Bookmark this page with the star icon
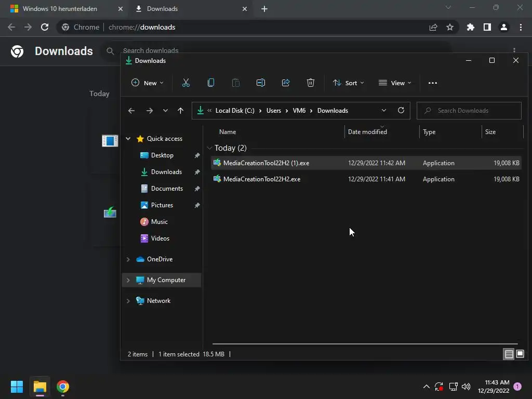The image size is (532, 399). pos(450,27)
